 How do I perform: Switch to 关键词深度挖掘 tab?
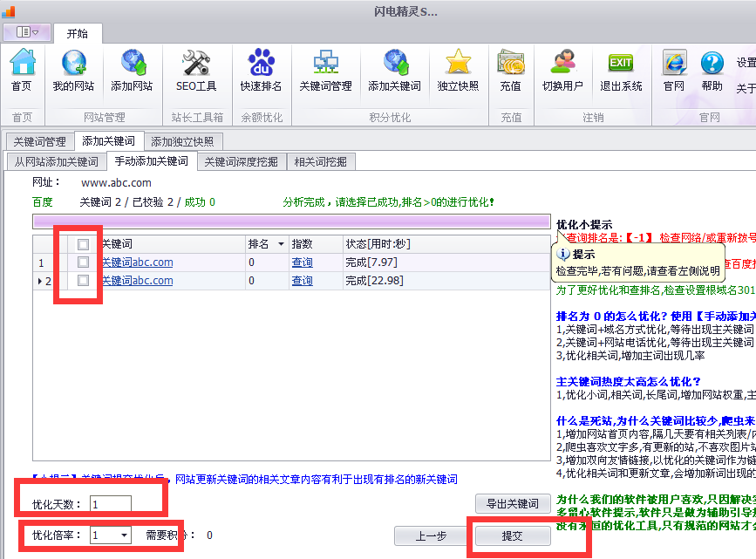(241, 161)
